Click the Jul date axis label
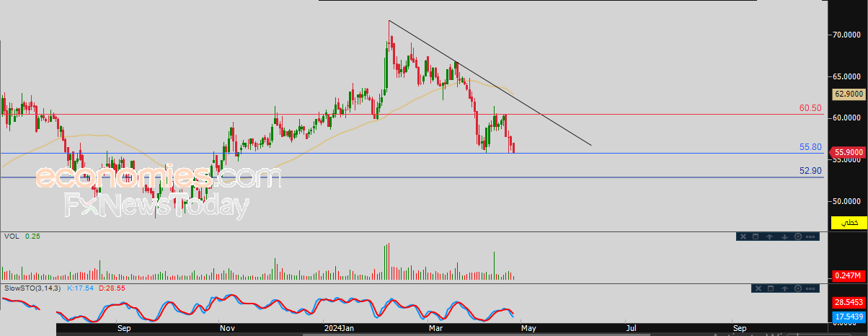Viewport: 868px width, 336px height. click(632, 329)
